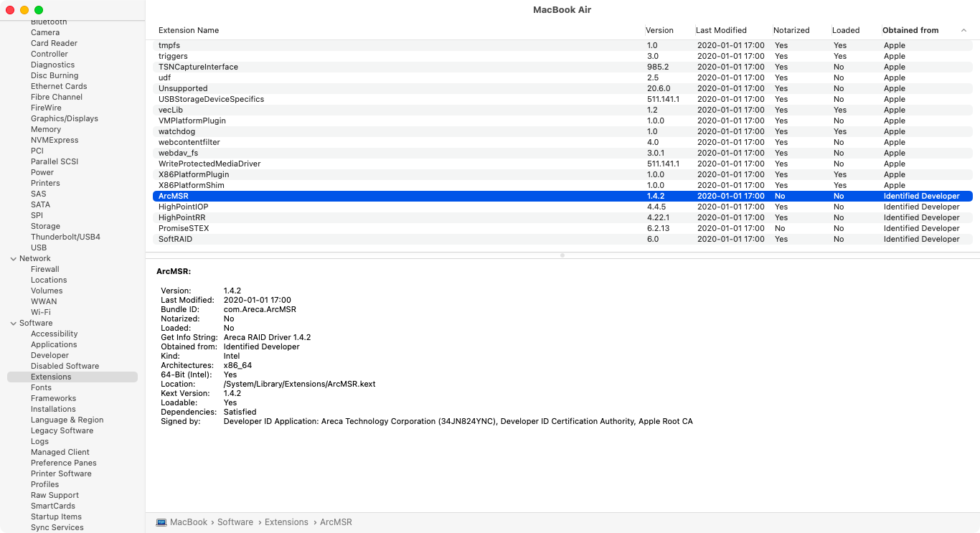This screenshot has height=533, width=980.
Task: Select the watchdog extension row
Action: [x=562, y=131]
